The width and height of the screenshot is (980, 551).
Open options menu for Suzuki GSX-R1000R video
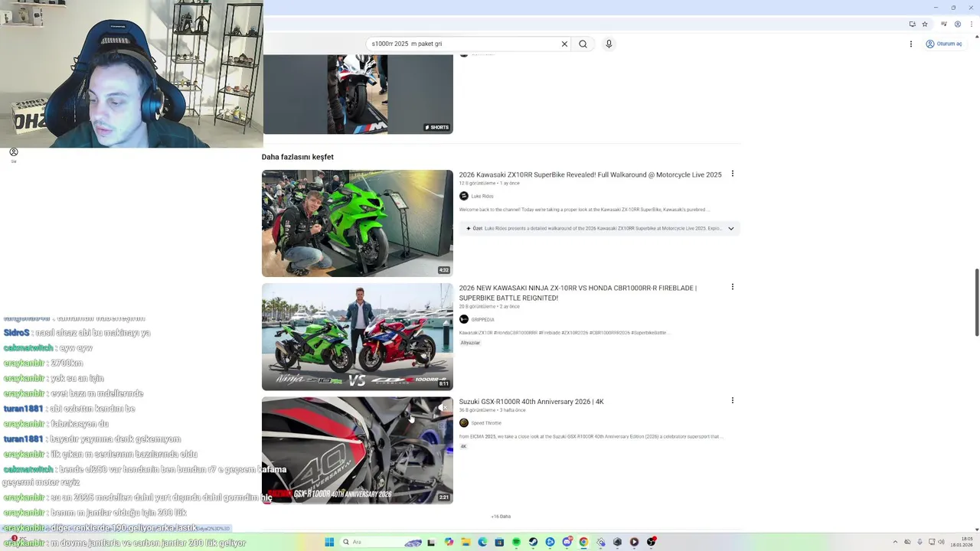click(x=733, y=400)
